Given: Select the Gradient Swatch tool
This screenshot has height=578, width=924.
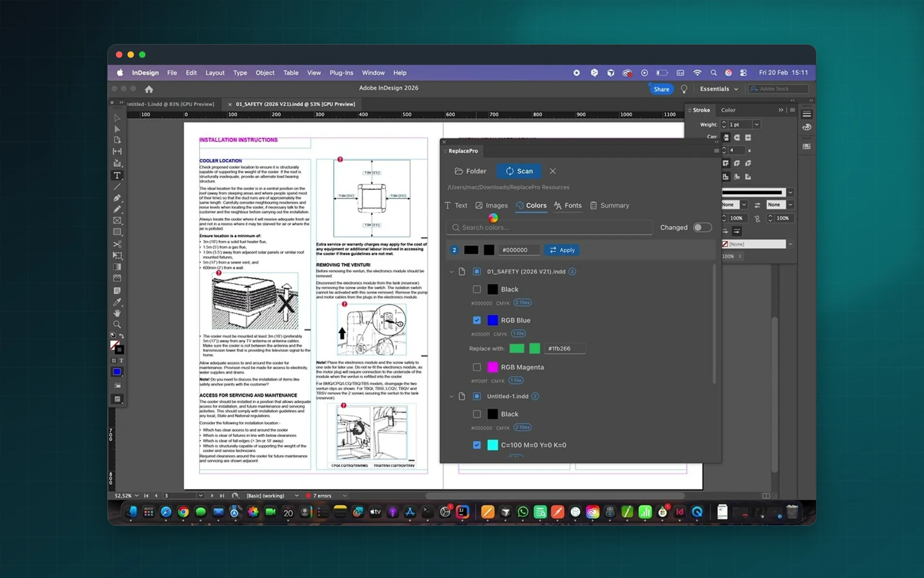Looking at the screenshot, I should point(117,267).
